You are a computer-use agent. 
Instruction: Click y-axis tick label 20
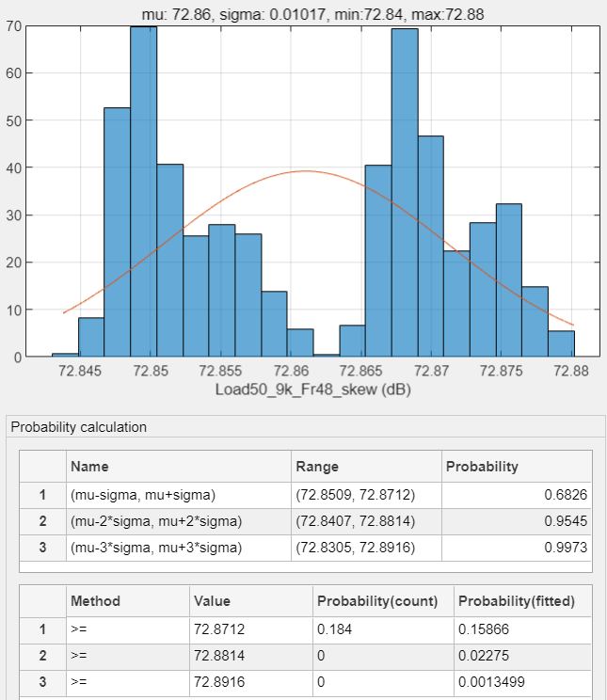pos(14,262)
